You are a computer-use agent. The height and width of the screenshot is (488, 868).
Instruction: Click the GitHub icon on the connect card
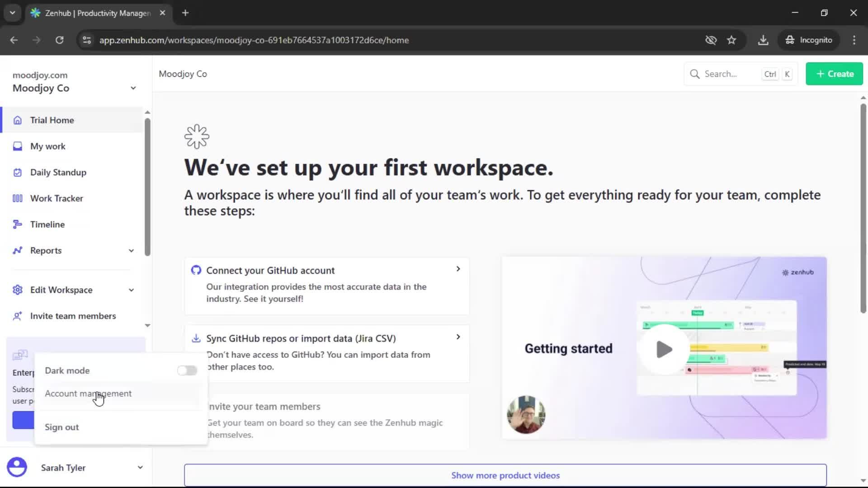[x=196, y=270]
